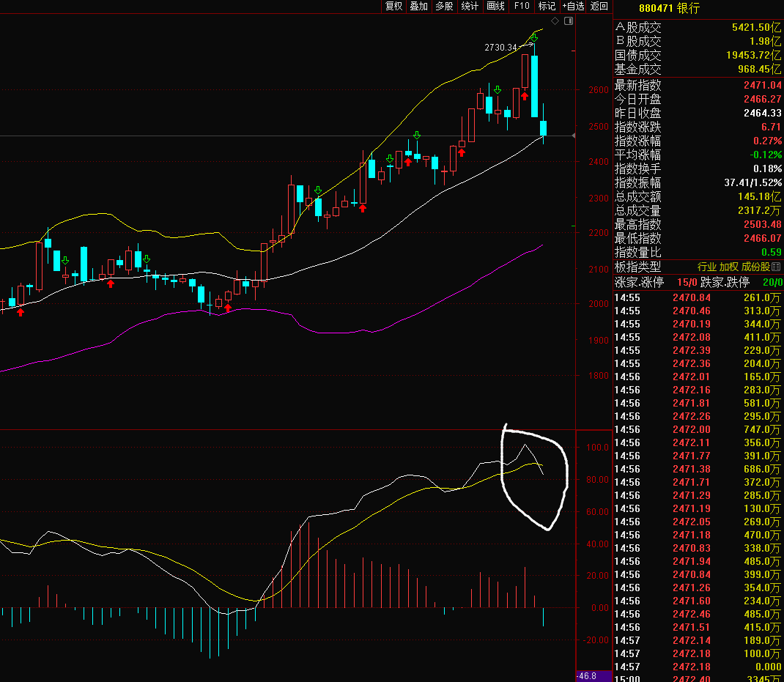Open the 复权 price adjustment menu
Image resolution: width=784 pixels, height=682 pixels.
pos(394,6)
